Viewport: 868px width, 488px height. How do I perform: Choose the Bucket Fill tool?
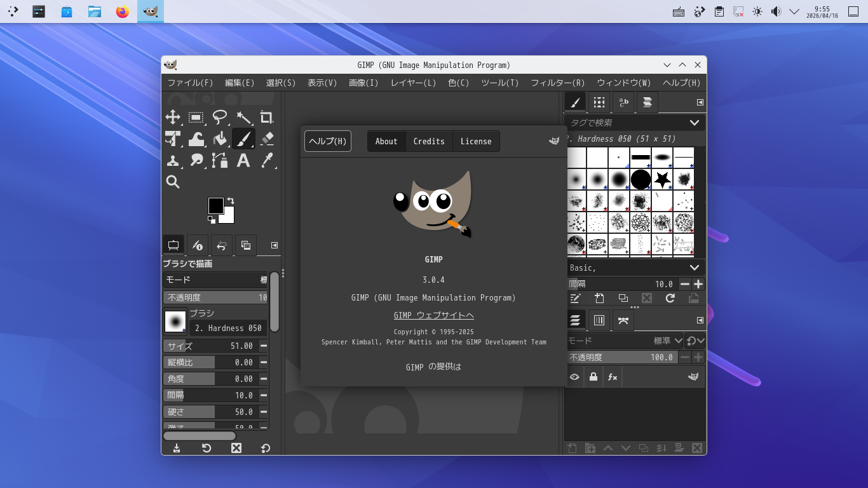pos(220,139)
